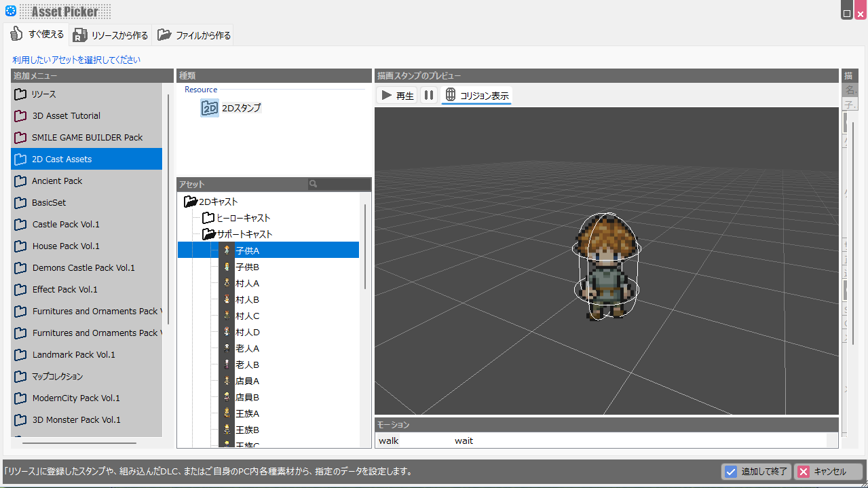This screenshot has height=488, width=868.
Task: Select the wait motion
Action: pos(464,441)
